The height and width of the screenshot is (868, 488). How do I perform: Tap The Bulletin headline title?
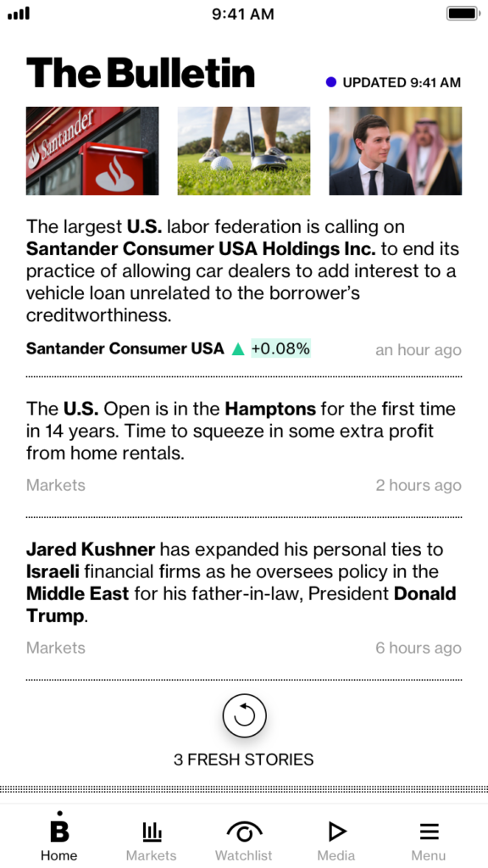pos(141,74)
